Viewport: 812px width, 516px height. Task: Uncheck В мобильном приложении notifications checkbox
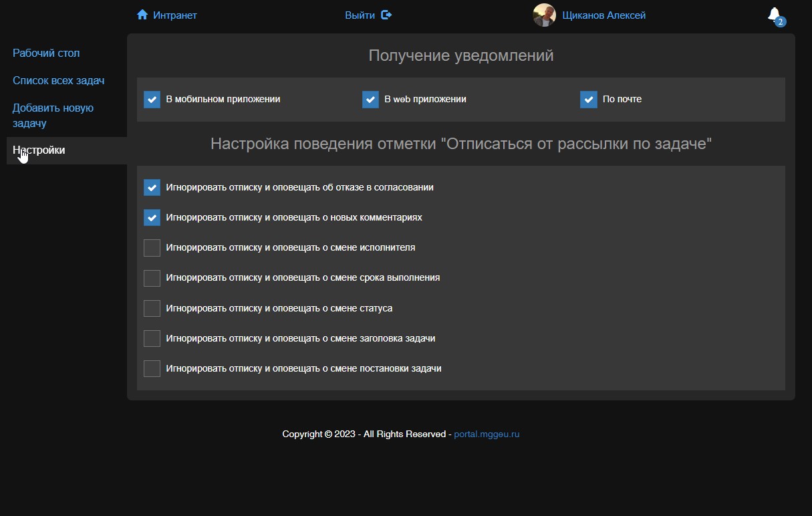(152, 100)
